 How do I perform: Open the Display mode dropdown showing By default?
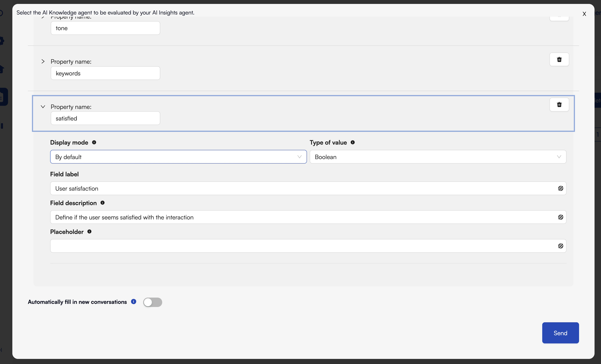click(x=178, y=157)
